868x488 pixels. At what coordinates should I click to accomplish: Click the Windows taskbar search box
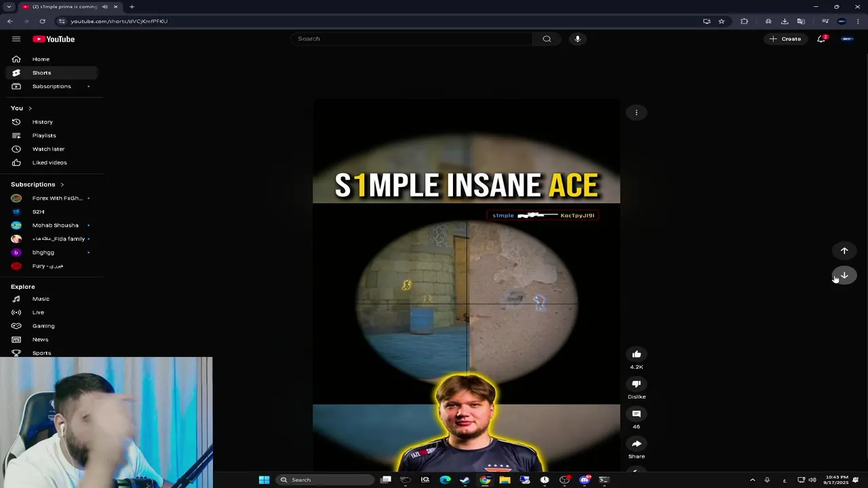(x=324, y=480)
